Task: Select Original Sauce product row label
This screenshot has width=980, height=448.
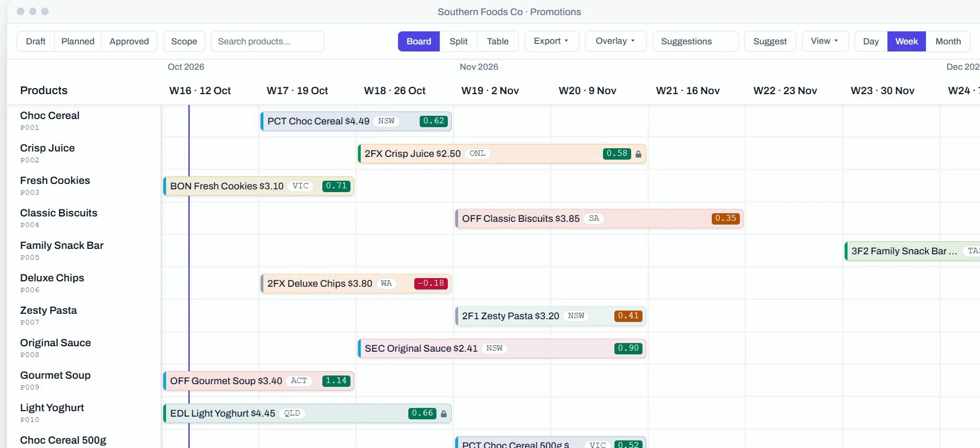Action: 55,342
